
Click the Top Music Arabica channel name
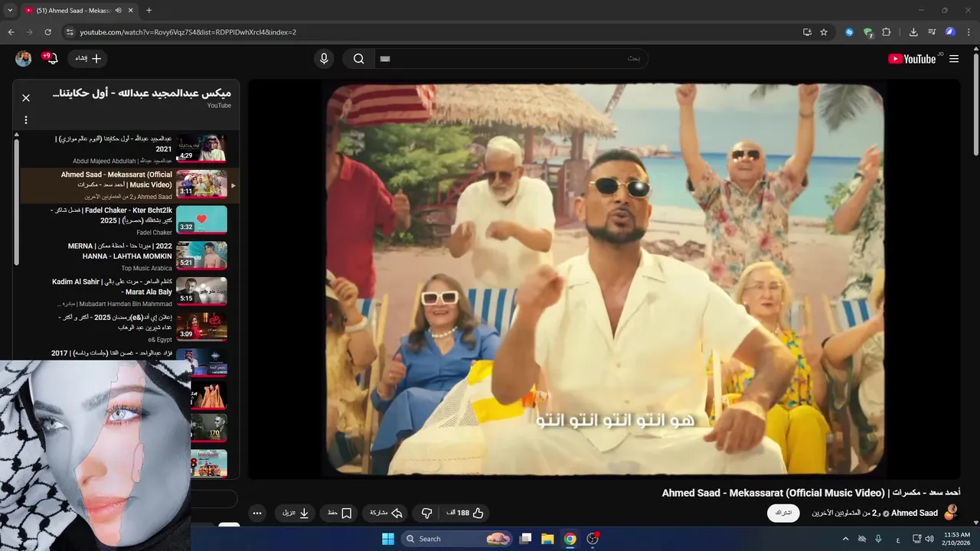tap(146, 269)
